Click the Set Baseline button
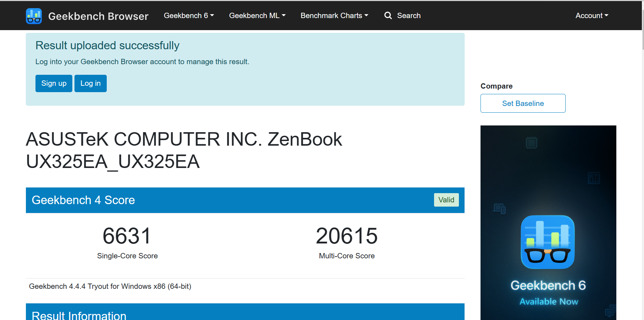 (x=523, y=103)
